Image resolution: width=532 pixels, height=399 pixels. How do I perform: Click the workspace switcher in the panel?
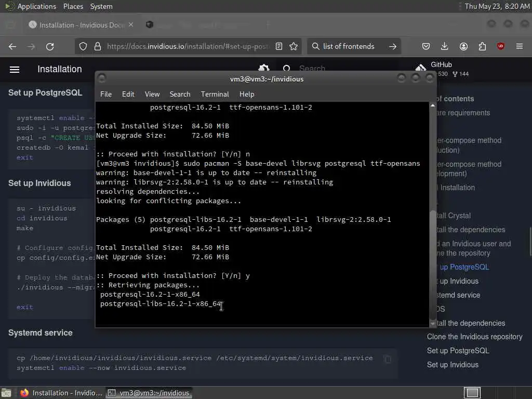pos(472,393)
